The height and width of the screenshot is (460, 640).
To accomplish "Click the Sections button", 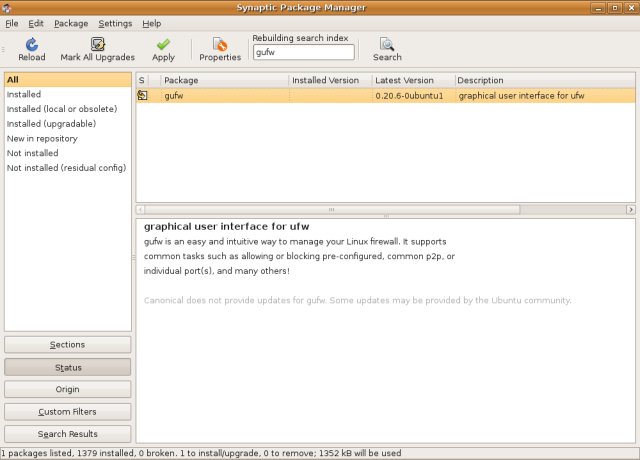I will click(x=67, y=345).
